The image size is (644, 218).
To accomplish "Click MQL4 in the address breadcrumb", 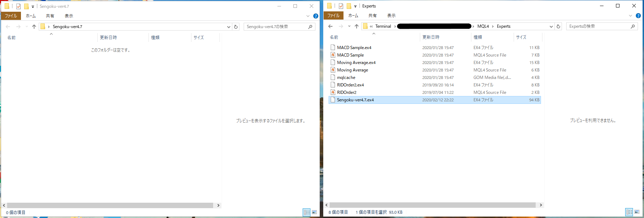I will (483, 26).
